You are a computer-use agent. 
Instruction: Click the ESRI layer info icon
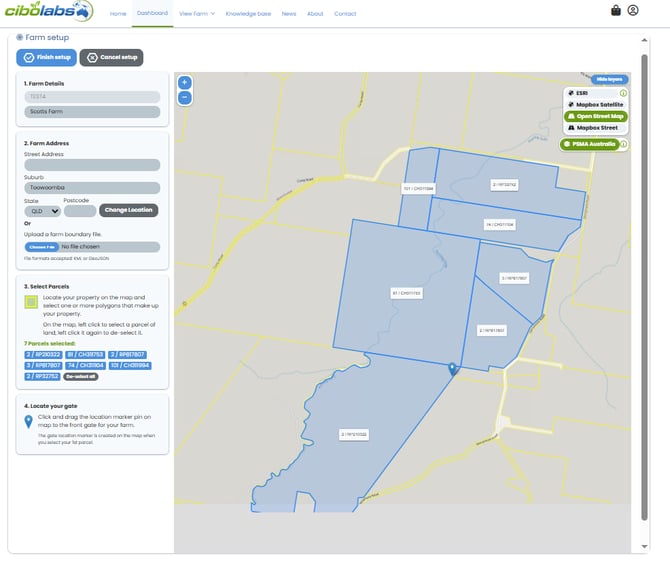pos(623,92)
